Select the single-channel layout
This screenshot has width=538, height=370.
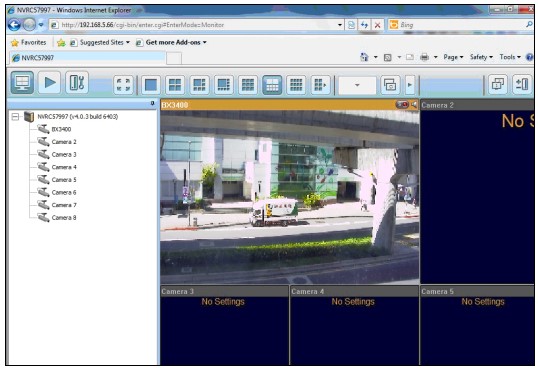click(x=151, y=84)
